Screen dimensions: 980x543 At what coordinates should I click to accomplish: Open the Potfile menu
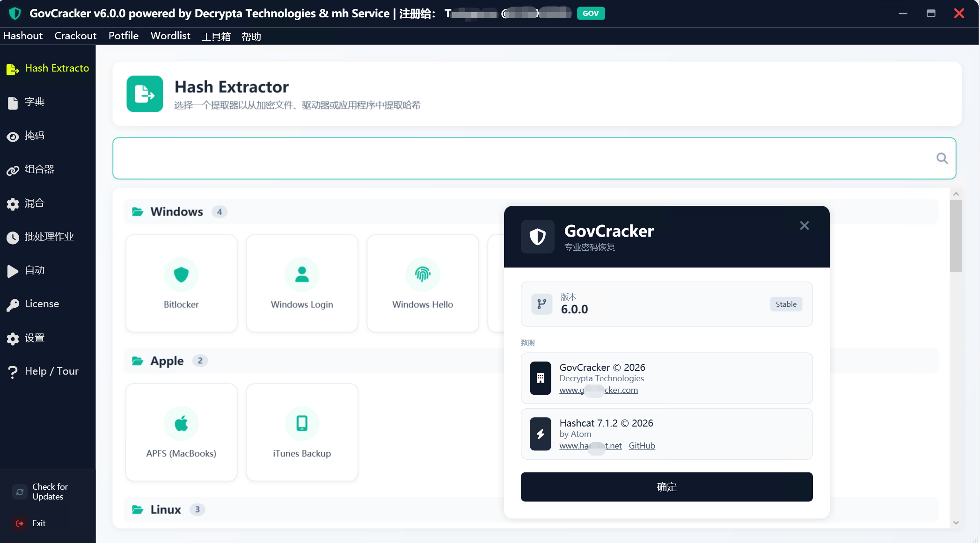124,36
